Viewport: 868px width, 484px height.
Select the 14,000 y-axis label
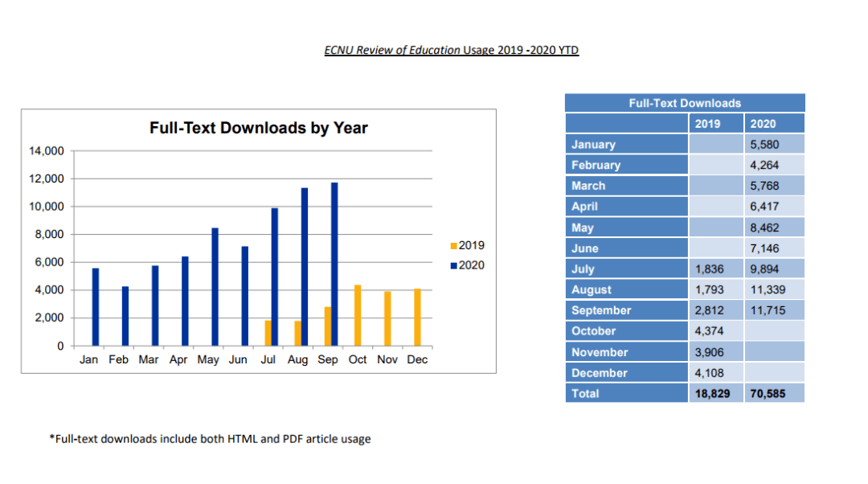[x=47, y=150]
